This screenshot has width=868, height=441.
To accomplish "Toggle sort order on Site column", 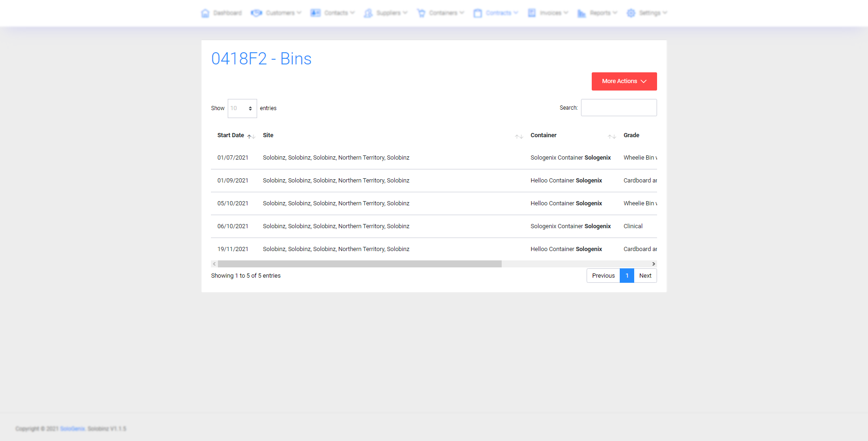I will point(519,136).
